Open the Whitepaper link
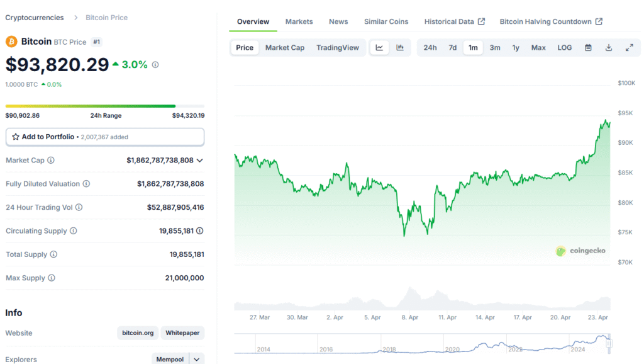The width and height of the screenshot is (644, 364). click(182, 333)
